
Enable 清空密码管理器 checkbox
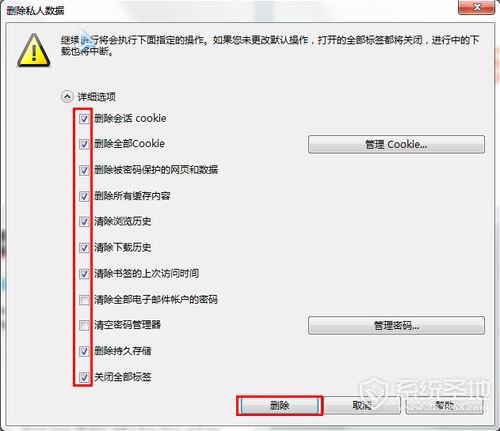point(84,325)
